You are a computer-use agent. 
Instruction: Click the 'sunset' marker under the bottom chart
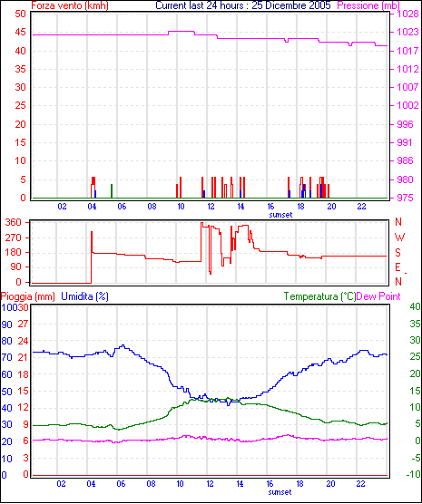click(x=280, y=492)
